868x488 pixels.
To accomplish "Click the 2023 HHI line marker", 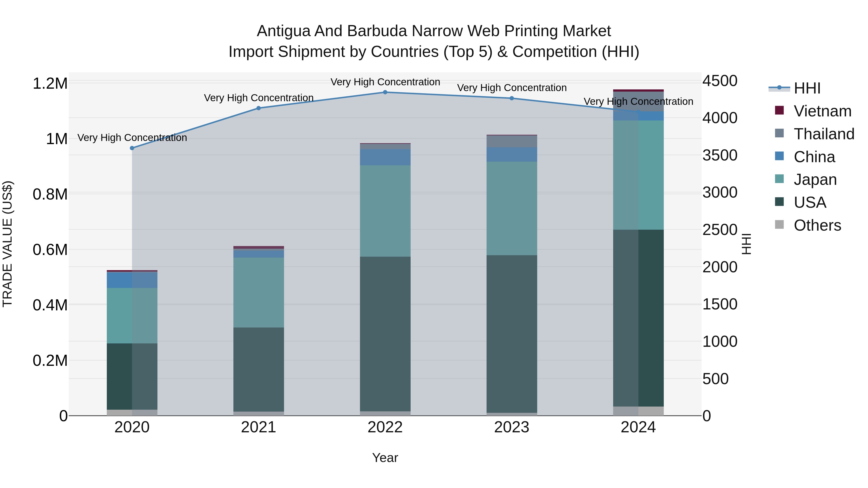I will click(511, 98).
